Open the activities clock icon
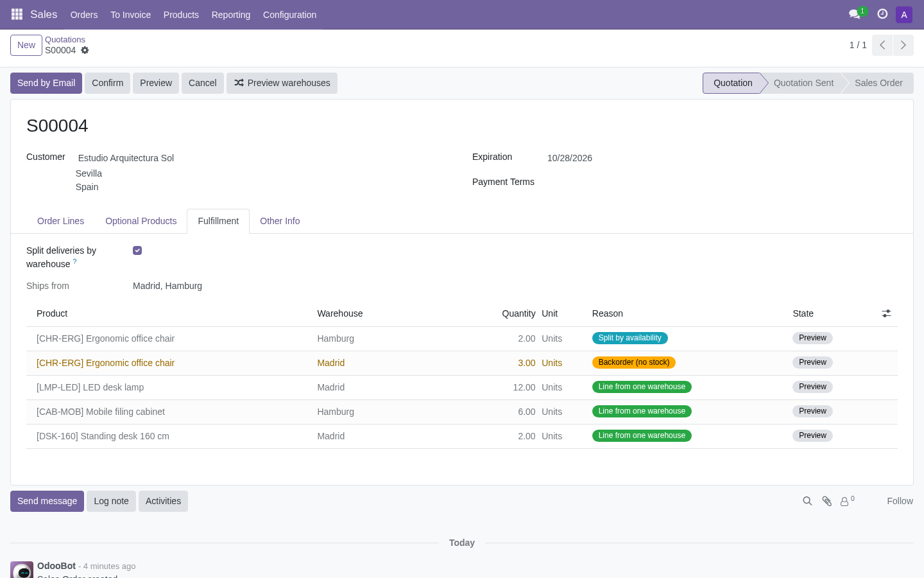The height and width of the screenshot is (578, 924). tap(882, 14)
